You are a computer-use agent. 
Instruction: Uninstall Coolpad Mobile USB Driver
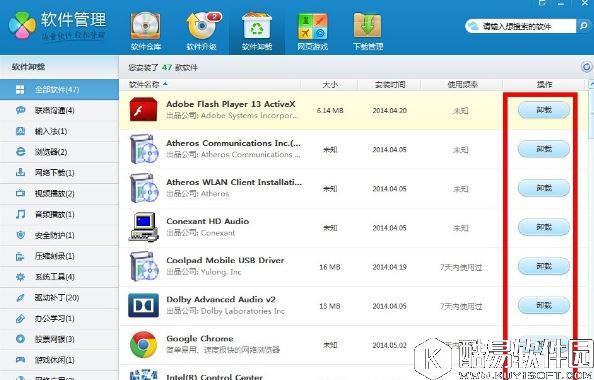click(x=544, y=266)
